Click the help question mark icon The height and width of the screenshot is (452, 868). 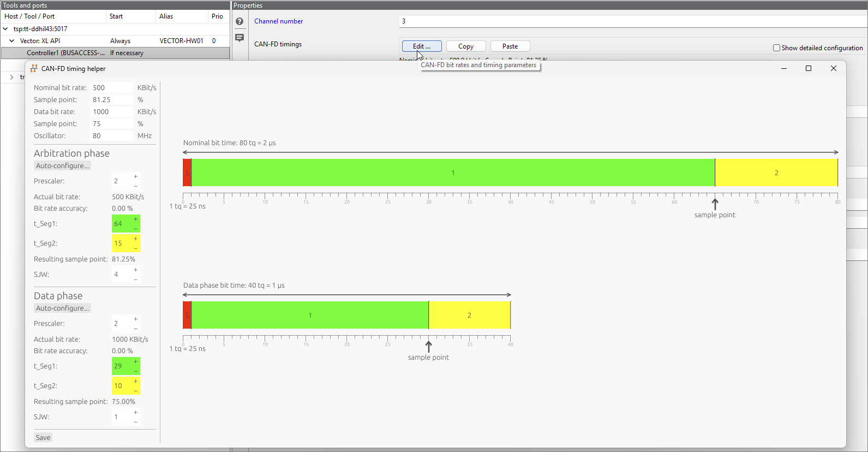(240, 22)
